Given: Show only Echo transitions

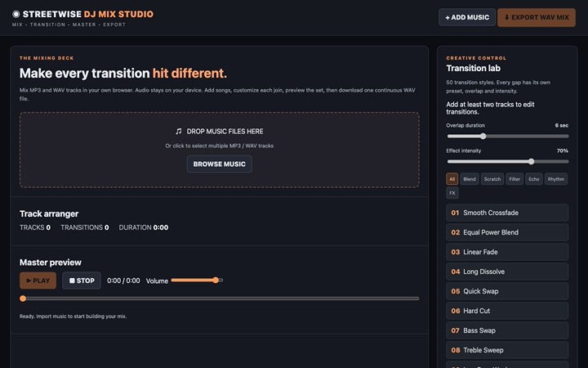Looking at the screenshot, I should [x=533, y=179].
